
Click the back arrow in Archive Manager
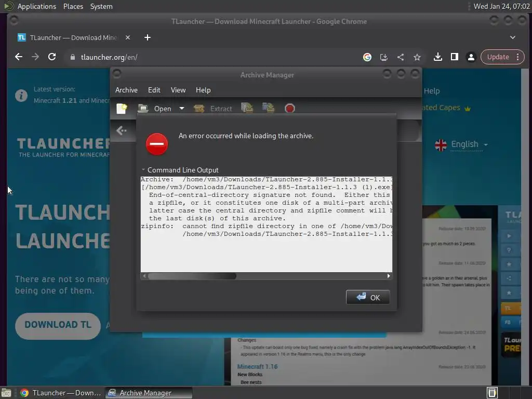[122, 130]
